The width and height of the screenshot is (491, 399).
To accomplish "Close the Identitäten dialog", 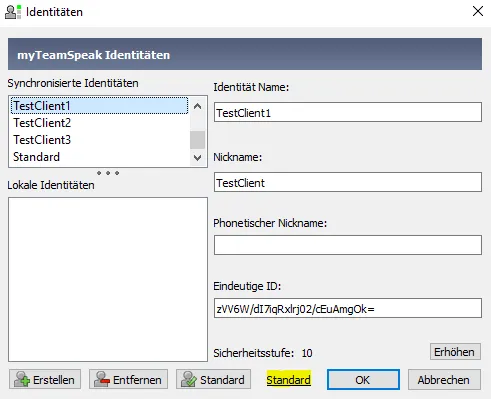I will (x=478, y=11).
